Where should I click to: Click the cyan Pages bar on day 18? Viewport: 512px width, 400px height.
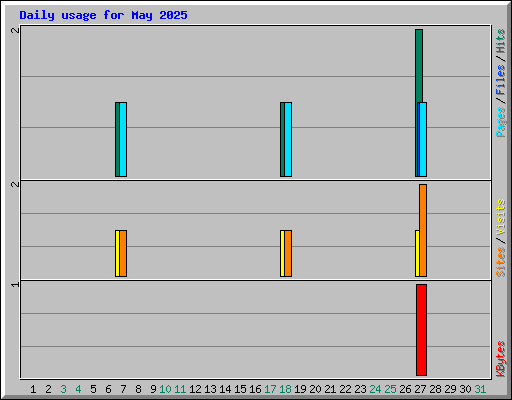[288, 139]
